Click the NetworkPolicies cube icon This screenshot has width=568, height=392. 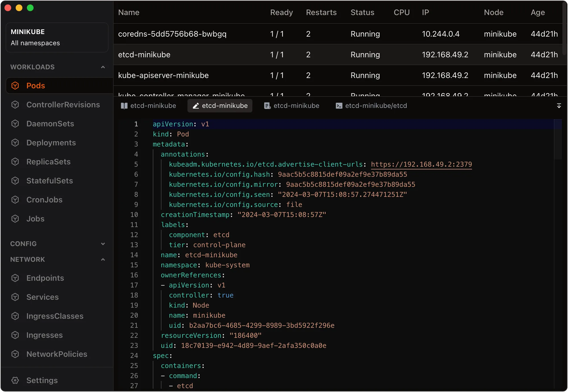15,354
